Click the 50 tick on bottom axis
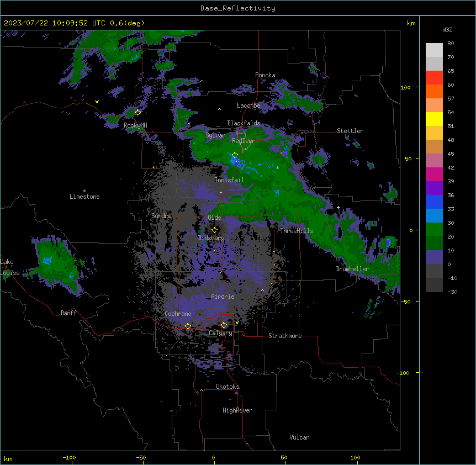 click(284, 457)
